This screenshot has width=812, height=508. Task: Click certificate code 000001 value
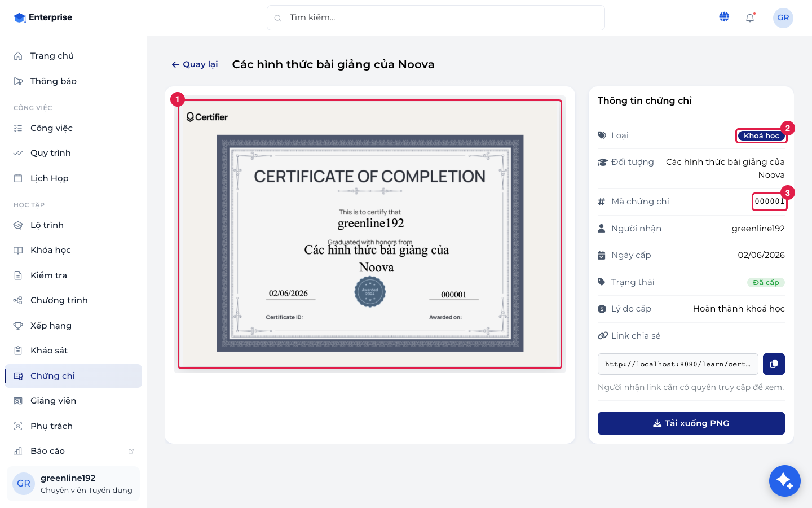point(770,202)
